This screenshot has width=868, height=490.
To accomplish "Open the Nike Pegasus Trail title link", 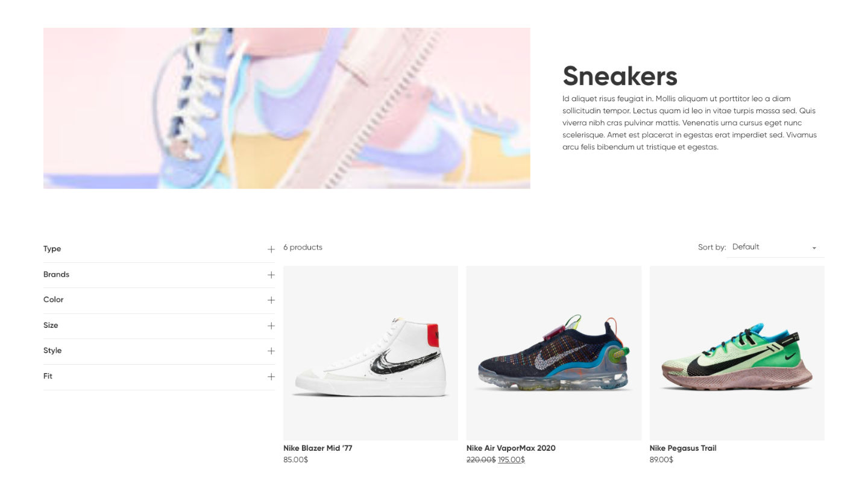I will point(683,448).
